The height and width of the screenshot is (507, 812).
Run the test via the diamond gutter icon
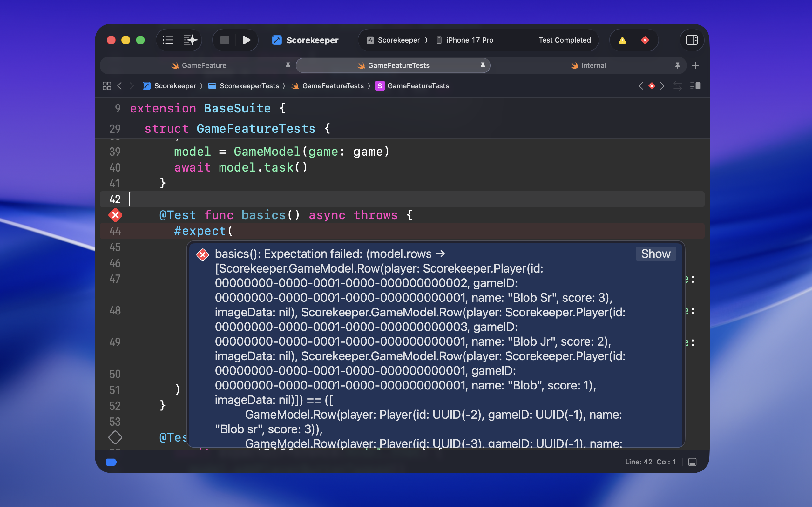click(115, 437)
